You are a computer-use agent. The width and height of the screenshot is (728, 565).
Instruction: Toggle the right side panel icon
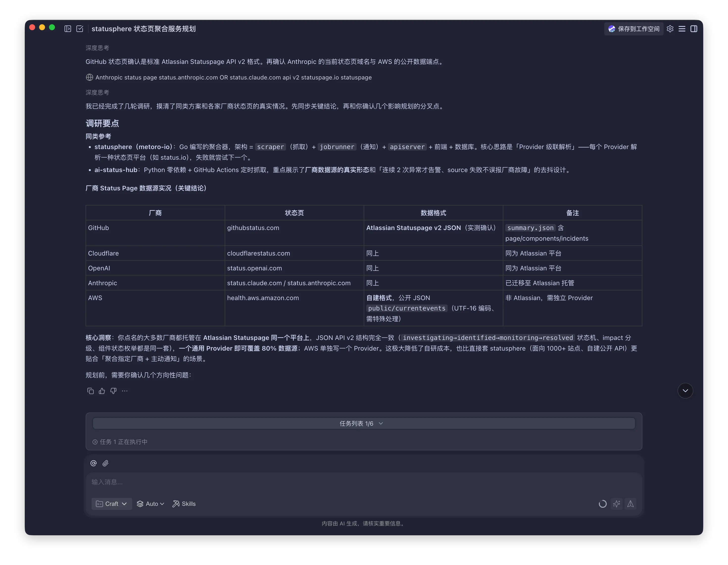point(694,29)
